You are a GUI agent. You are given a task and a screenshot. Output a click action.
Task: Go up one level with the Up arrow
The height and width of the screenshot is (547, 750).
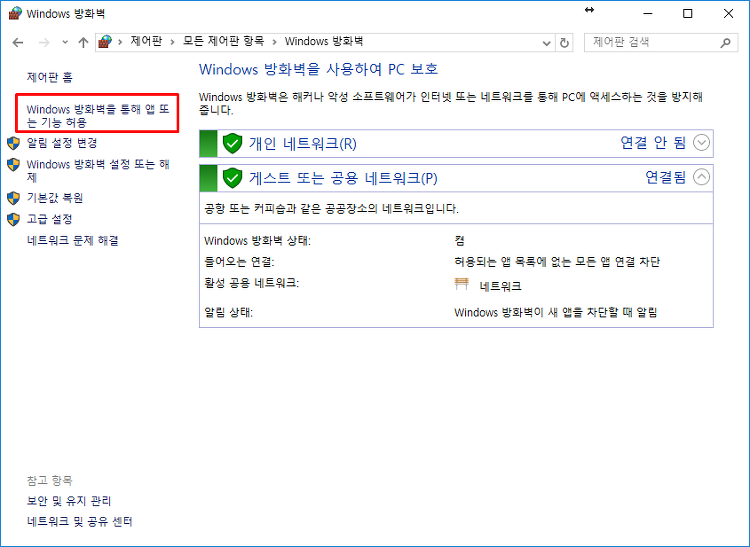tap(83, 43)
